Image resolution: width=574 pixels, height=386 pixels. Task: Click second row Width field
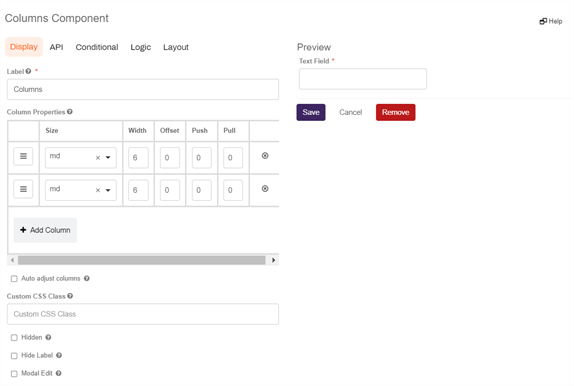138,190
